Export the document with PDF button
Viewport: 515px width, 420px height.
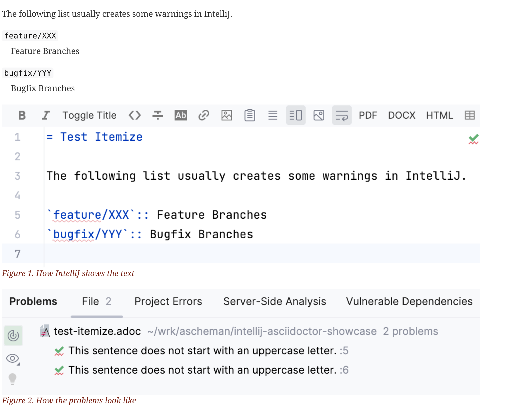click(368, 115)
